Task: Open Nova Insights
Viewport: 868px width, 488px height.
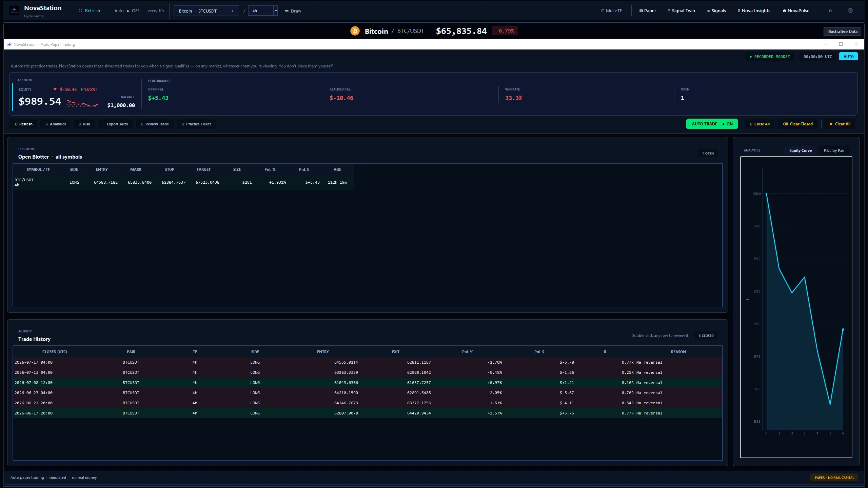Action: (x=754, y=11)
